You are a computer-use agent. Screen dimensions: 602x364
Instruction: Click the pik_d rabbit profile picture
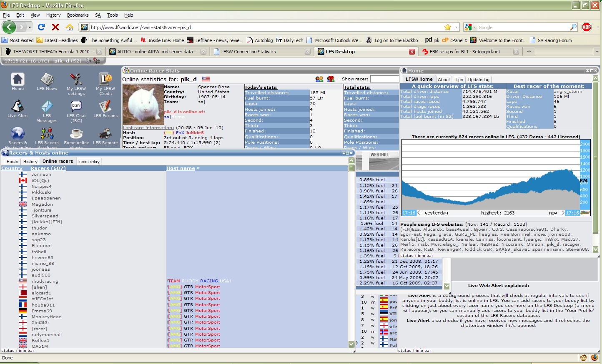pos(143,104)
